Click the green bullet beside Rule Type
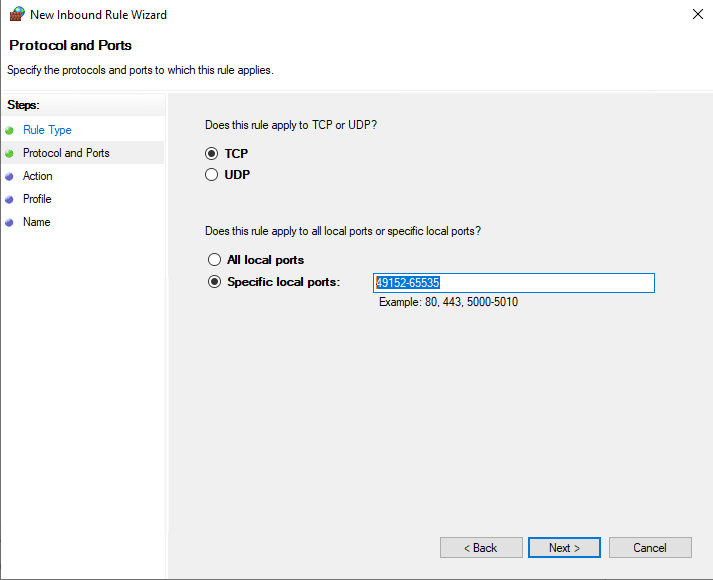The image size is (713, 580). pos(9,131)
